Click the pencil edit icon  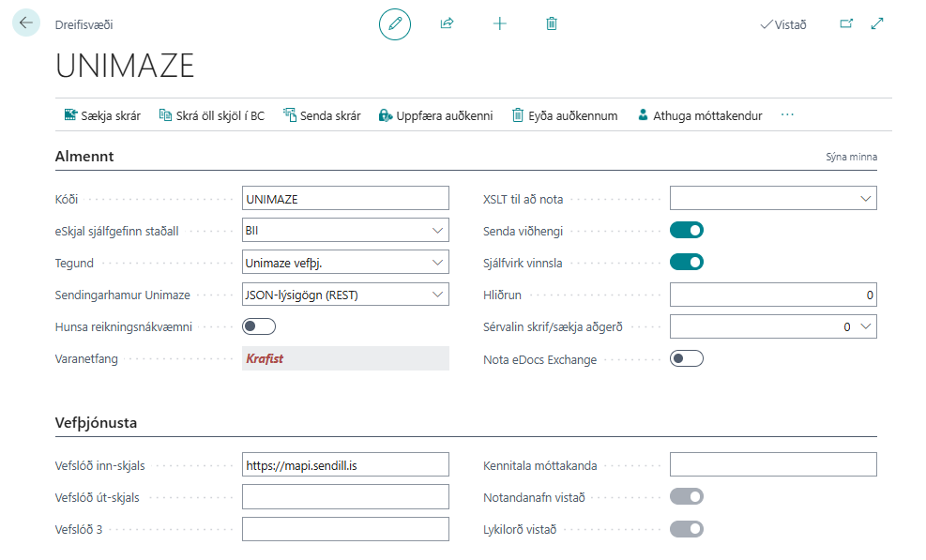coord(394,24)
